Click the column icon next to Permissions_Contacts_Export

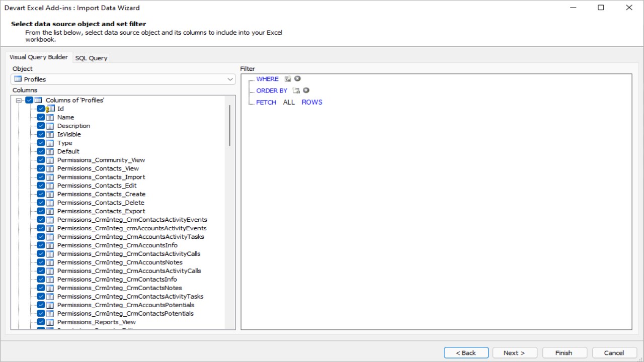pyautogui.click(x=50, y=211)
